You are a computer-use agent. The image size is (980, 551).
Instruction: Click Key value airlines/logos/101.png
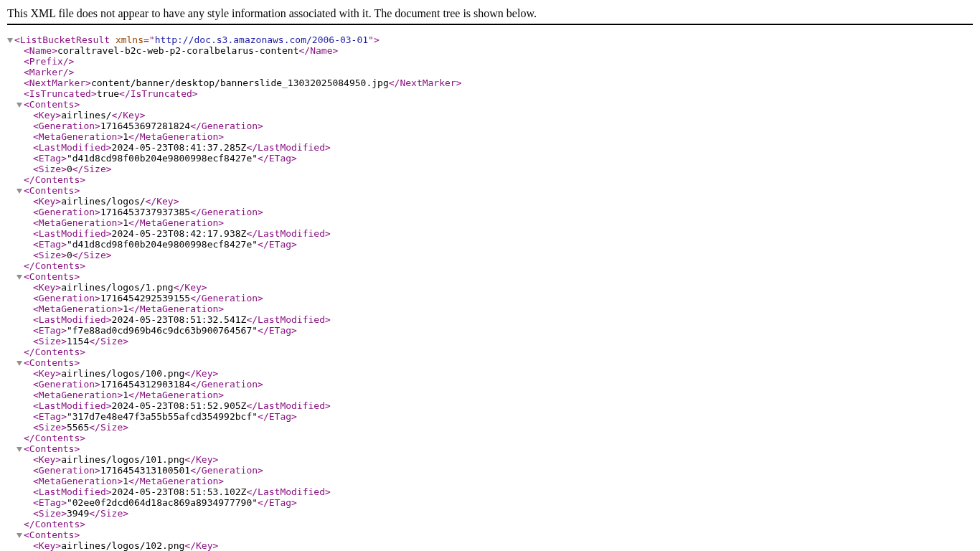(x=123, y=460)
